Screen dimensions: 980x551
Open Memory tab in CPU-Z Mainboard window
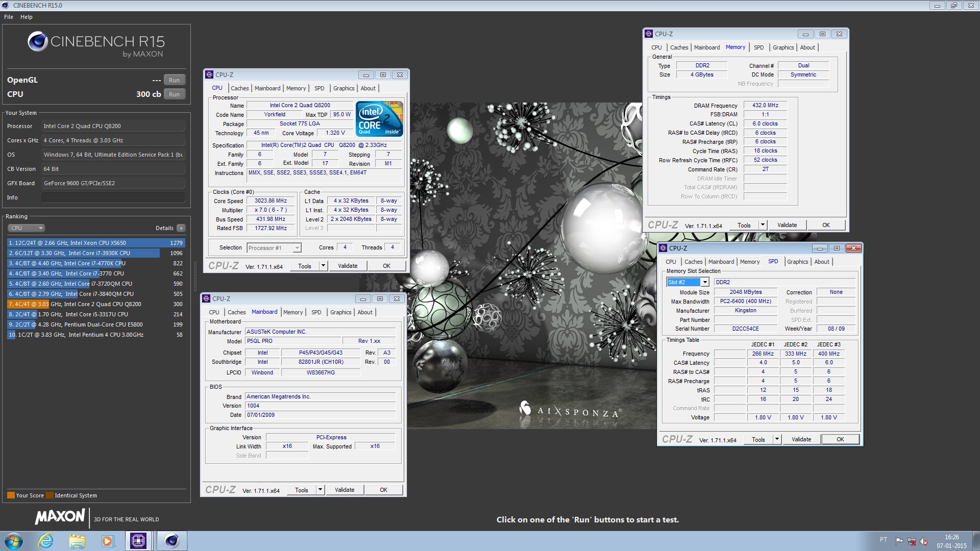tap(293, 312)
